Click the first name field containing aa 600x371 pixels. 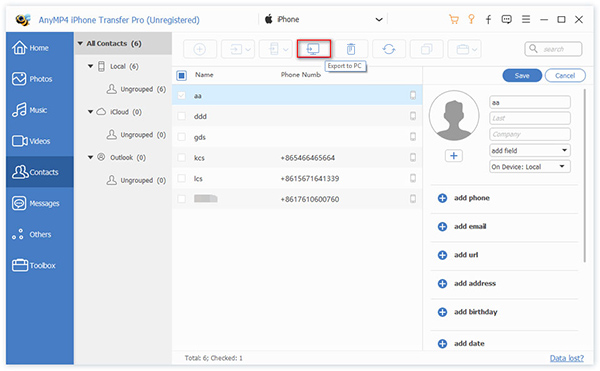(530, 102)
